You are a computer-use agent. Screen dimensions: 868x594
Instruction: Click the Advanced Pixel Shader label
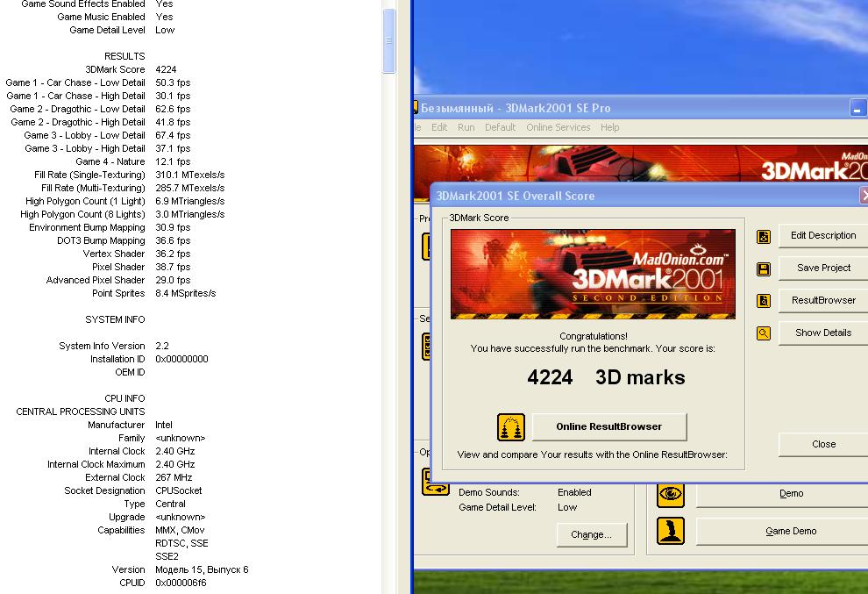coord(96,281)
